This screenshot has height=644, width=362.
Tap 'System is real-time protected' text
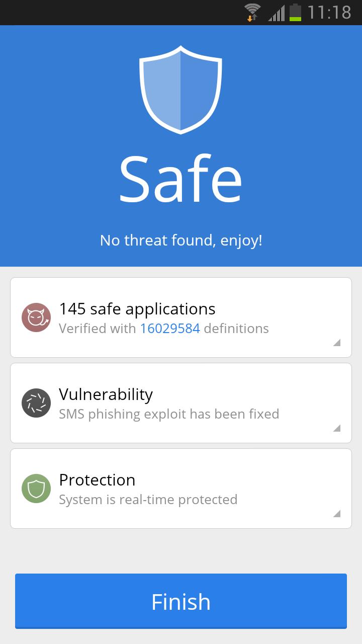(x=148, y=500)
